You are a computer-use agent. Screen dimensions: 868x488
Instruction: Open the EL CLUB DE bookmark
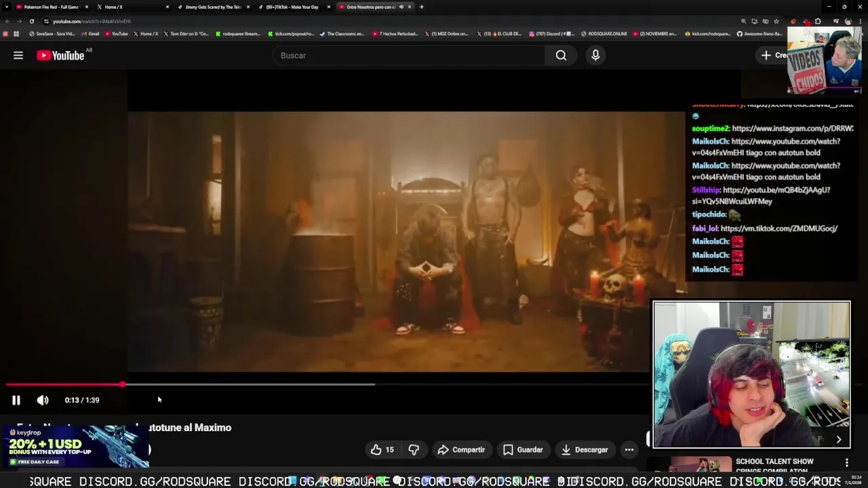pyautogui.click(x=500, y=34)
